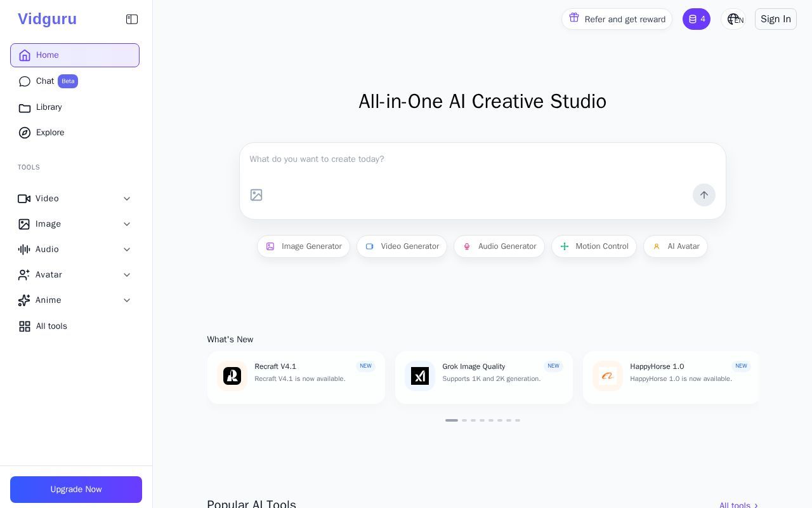Open the Home page in sidebar

point(75,55)
